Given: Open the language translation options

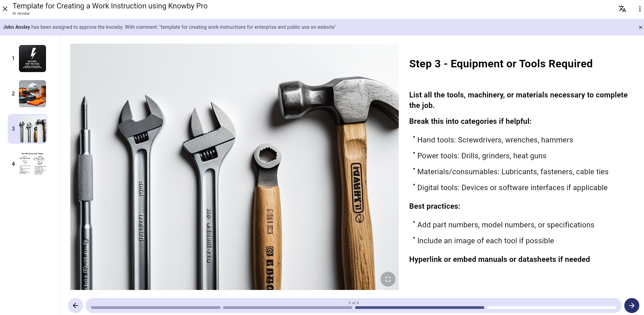Looking at the screenshot, I should [622, 9].
